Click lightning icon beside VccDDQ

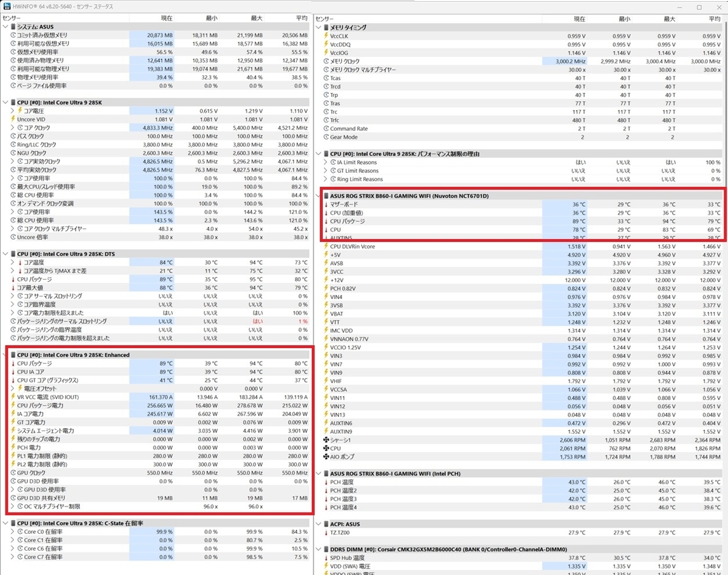[x=326, y=44]
